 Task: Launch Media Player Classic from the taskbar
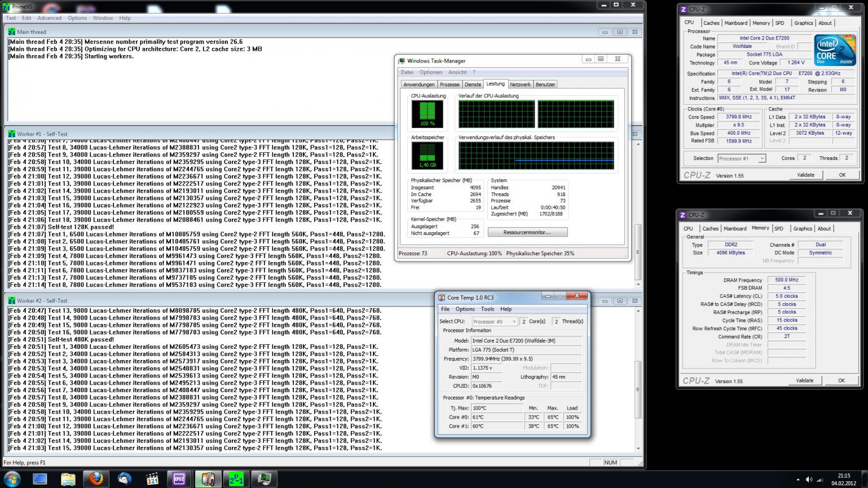(152, 479)
